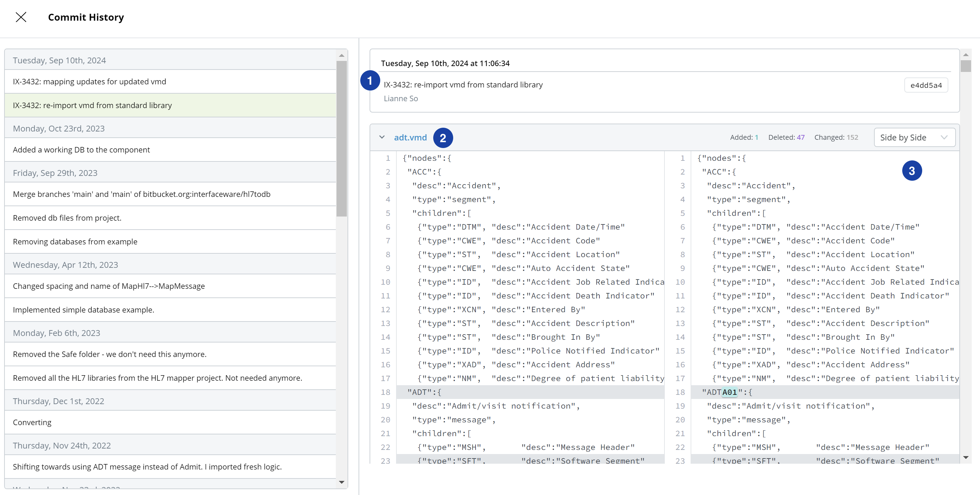Collapse the adt.vmd file diff
The width and height of the screenshot is (980, 495).
point(382,137)
